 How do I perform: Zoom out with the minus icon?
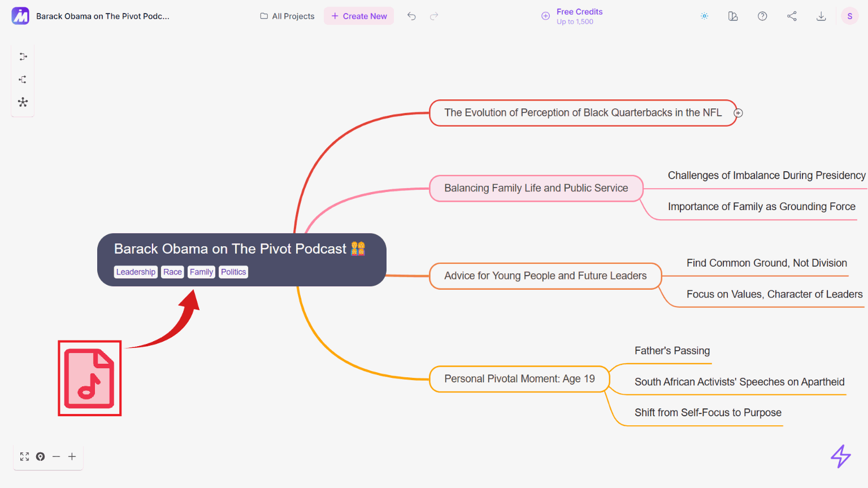[56, 456]
